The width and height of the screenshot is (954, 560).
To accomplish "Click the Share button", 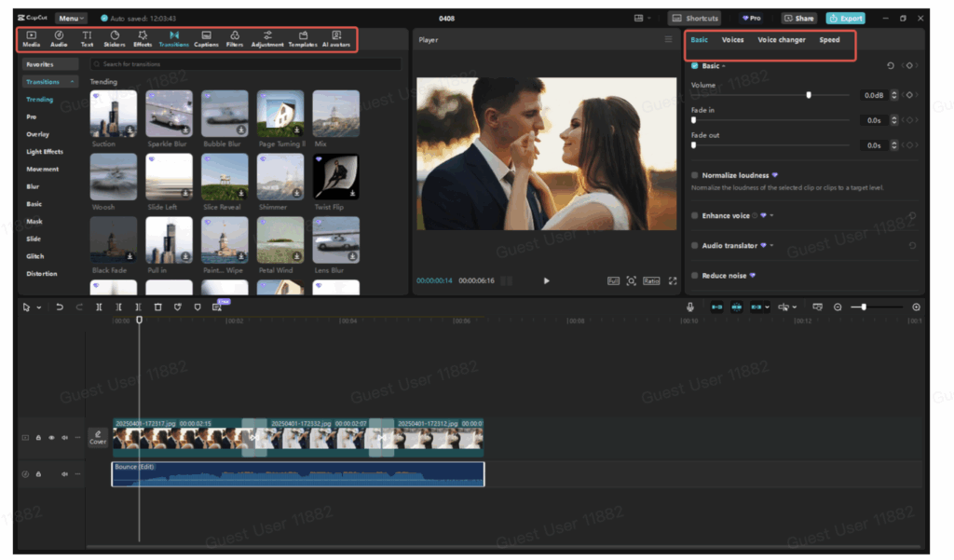I will pos(798,18).
